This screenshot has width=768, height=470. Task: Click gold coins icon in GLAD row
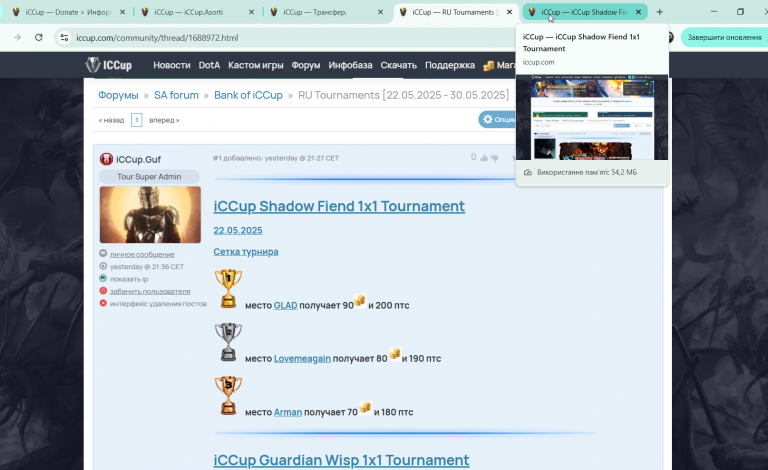coord(360,301)
